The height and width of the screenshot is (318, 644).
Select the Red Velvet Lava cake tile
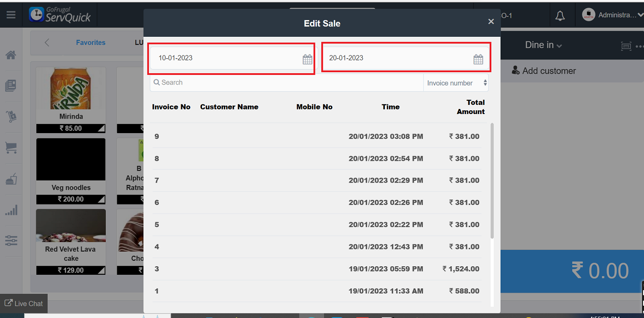click(x=71, y=242)
